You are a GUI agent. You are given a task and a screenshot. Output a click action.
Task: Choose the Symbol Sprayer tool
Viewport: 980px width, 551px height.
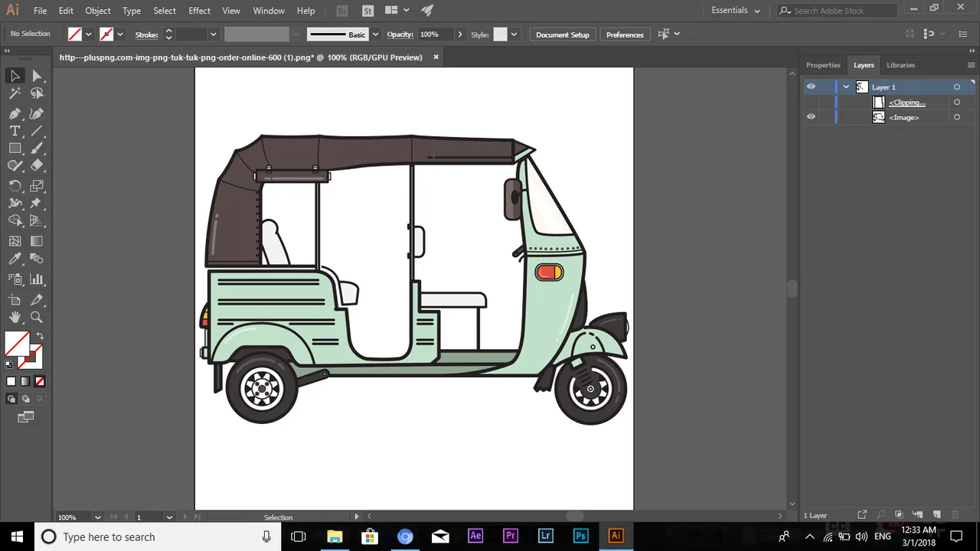click(x=15, y=279)
